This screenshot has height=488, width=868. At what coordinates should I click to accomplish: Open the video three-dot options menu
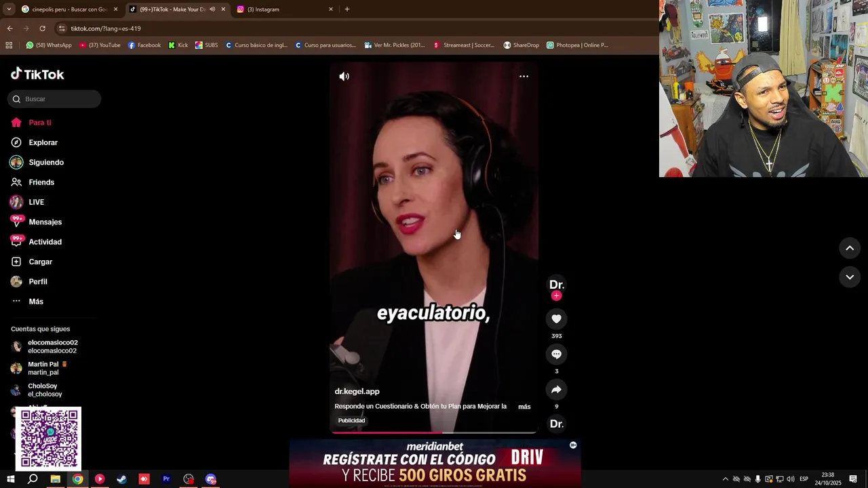(x=524, y=77)
